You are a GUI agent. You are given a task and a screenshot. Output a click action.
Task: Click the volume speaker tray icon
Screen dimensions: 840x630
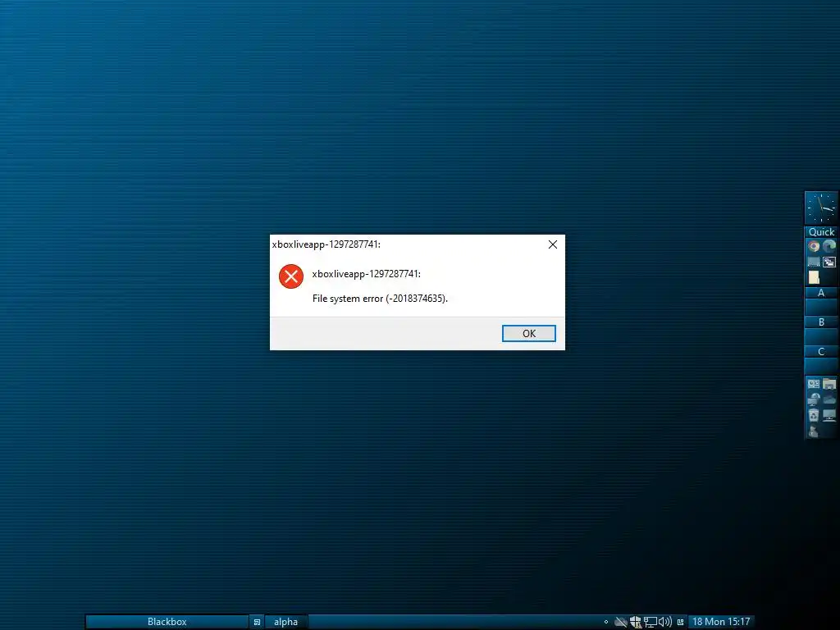664,622
